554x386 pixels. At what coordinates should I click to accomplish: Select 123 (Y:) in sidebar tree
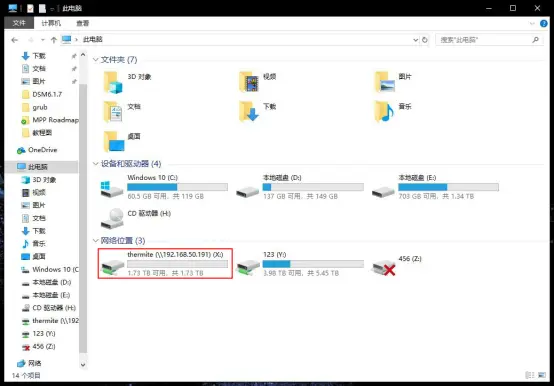pyautogui.click(x=39, y=333)
